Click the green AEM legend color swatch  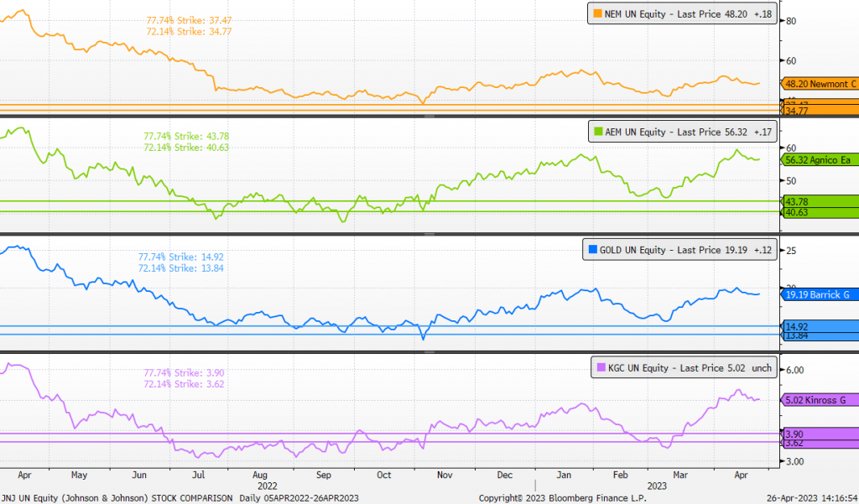[x=598, y=132]
